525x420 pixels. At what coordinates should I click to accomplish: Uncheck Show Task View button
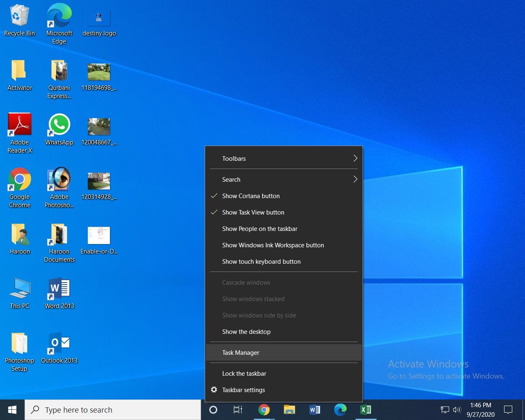[x=284, y=212]
